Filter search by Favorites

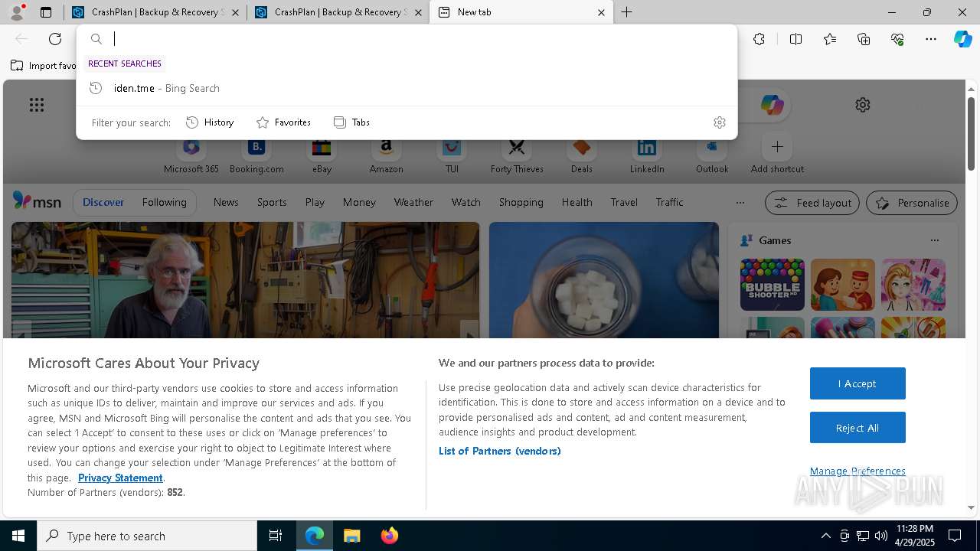point(283,122)
